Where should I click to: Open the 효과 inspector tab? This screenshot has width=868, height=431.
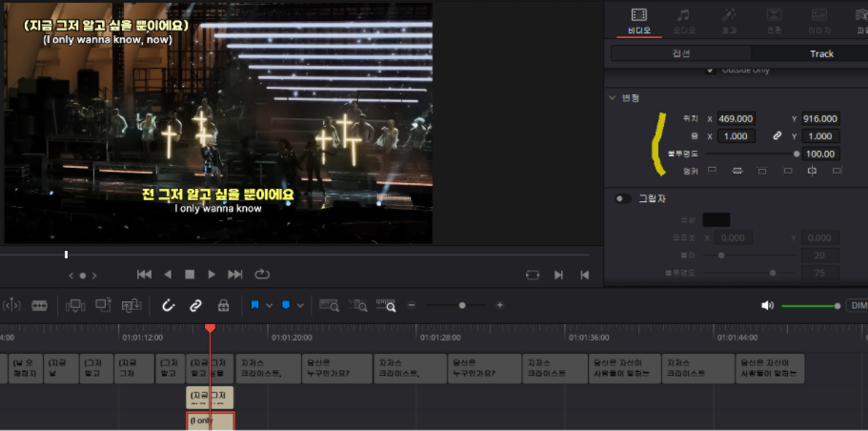(730, 20)
